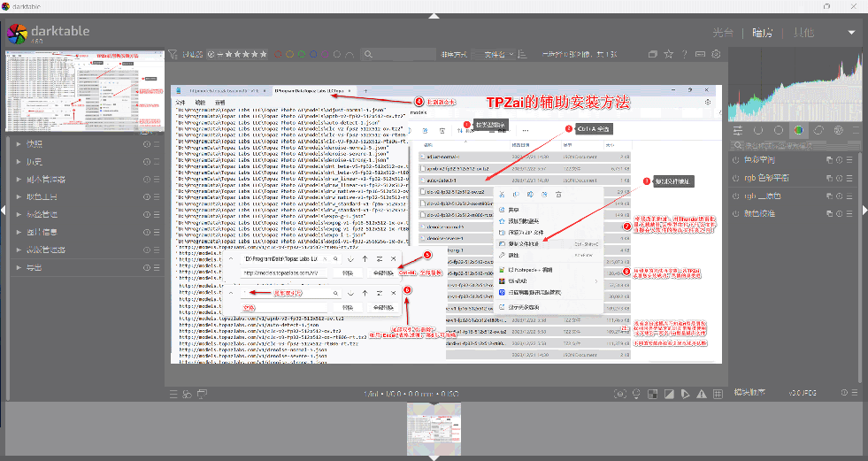Click the module search field in right panel
Image resolution: width=868 pixels, height=461 pixels.
pos(795,145)
